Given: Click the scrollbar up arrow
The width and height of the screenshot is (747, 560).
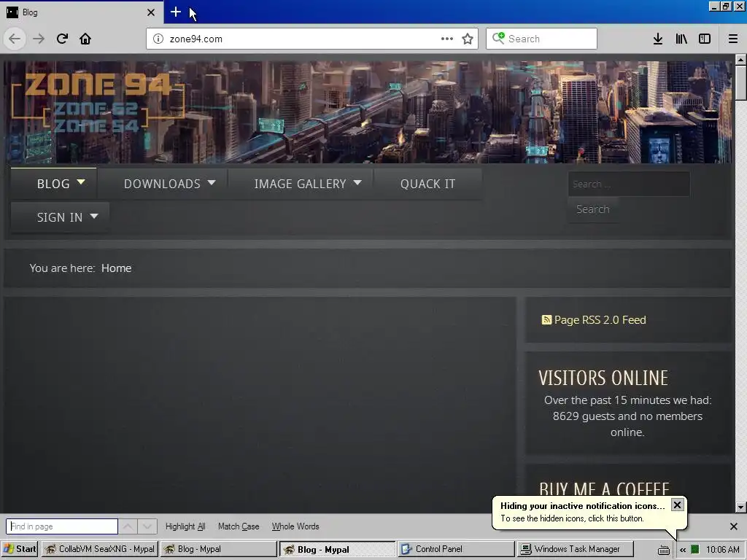Looking at the screenshot, I should (740, 60).
